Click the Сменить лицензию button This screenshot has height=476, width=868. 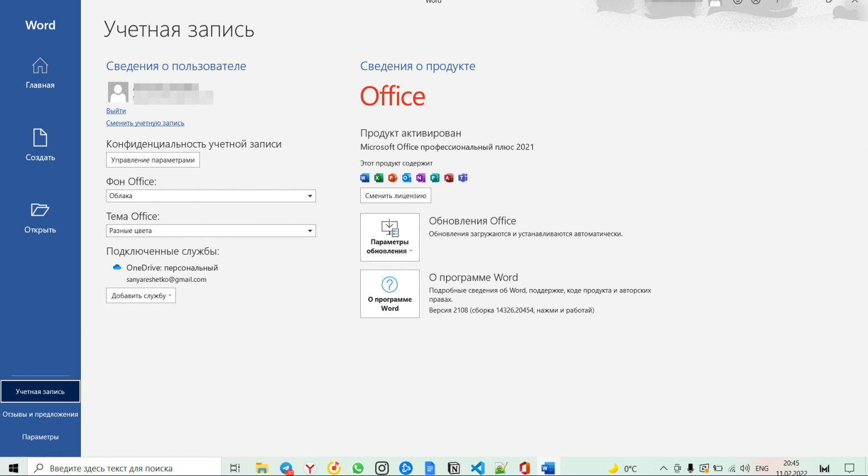(396, 196)
